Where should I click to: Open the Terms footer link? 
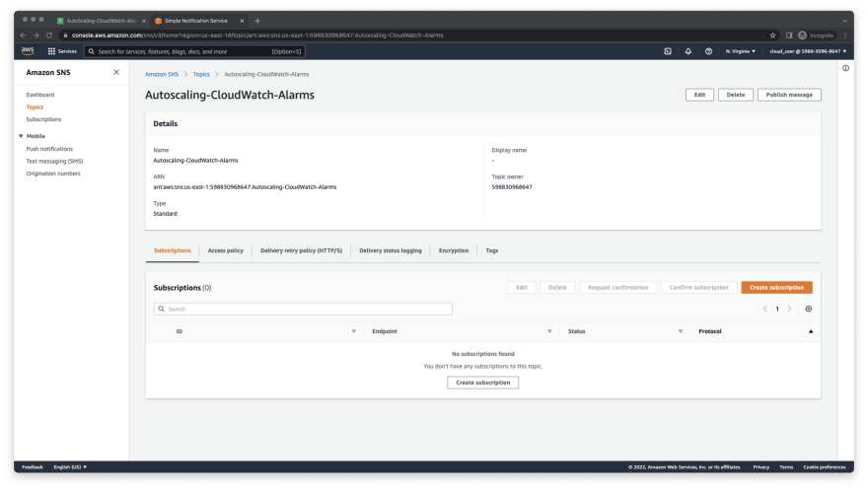[x=786, y=467]
